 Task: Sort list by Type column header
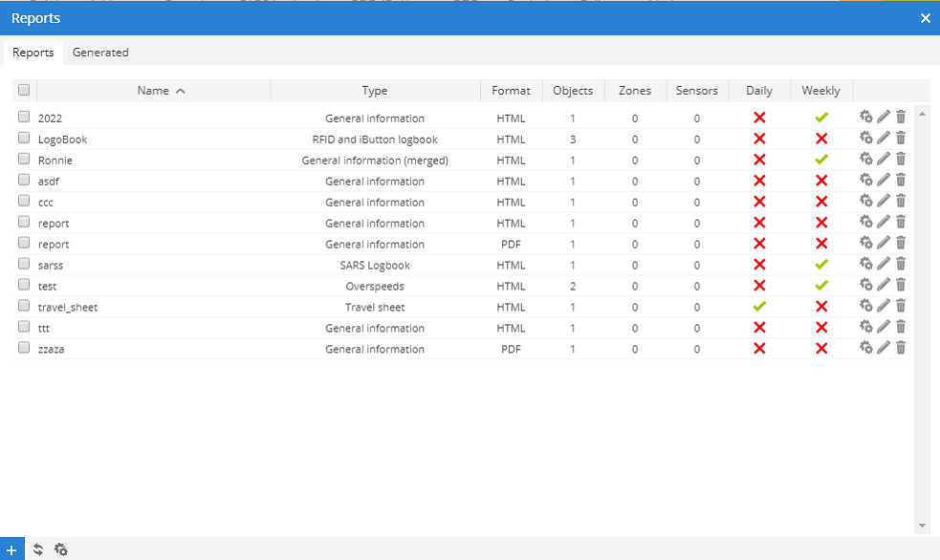375,91
